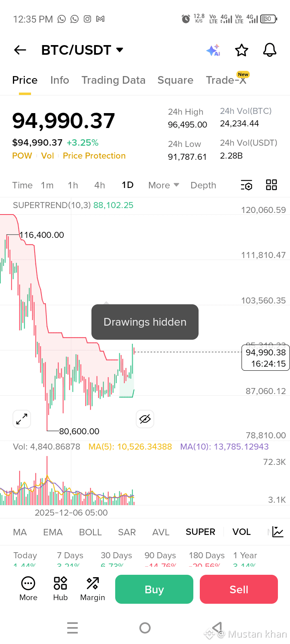Open Margin trading icon
Screen dimensions: 290x644
pos(93,589)
